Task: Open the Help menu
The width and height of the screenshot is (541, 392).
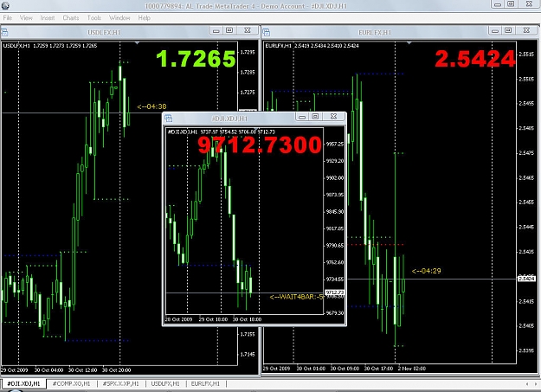Action: tap(144, 17)
